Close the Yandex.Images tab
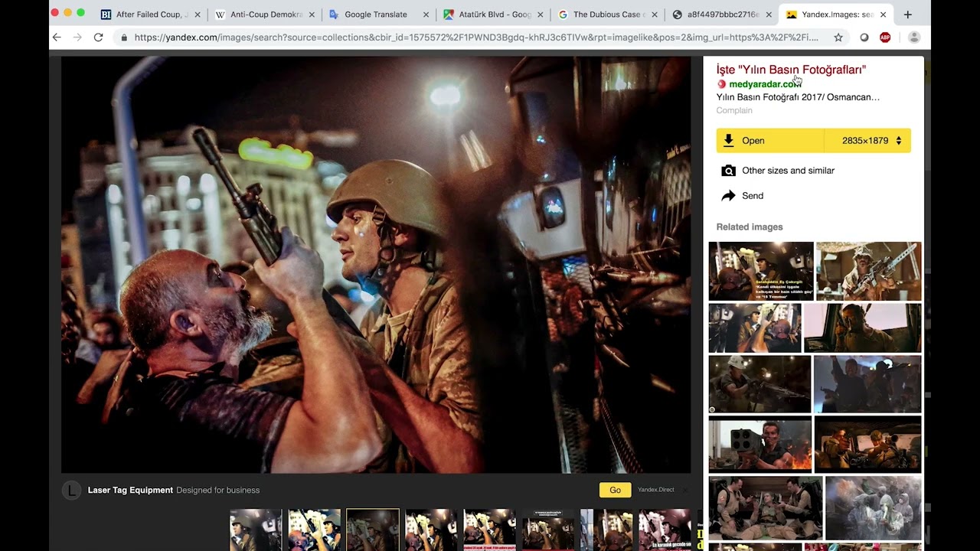The width and height of the screenshot is (980, 551). [883, 14]
